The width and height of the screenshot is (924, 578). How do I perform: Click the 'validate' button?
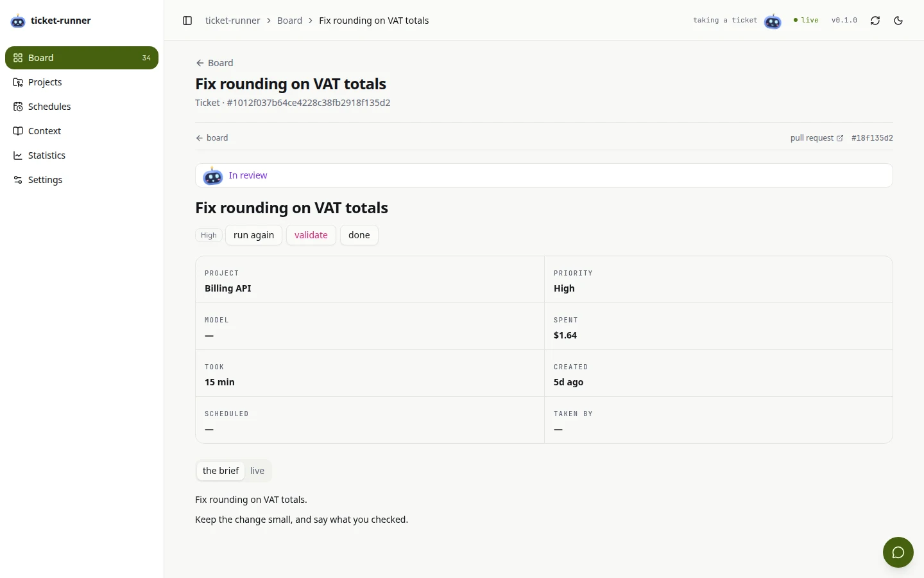click(x=311, y=235)
